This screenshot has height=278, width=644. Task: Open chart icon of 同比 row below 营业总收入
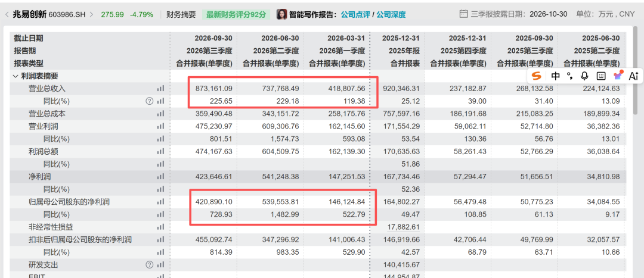tap(160, 101)
